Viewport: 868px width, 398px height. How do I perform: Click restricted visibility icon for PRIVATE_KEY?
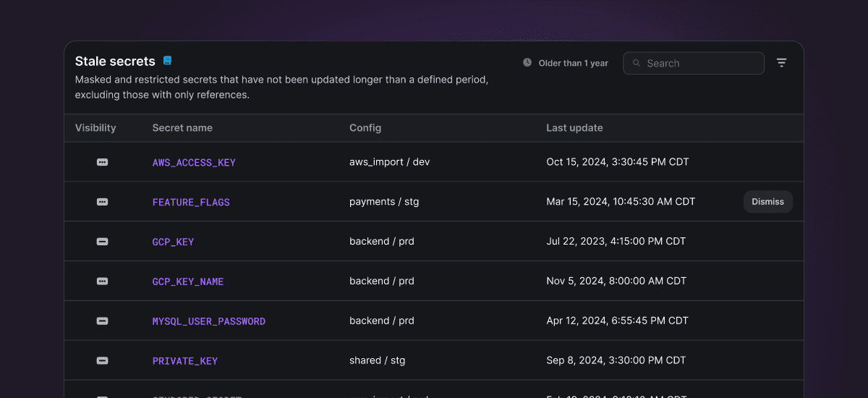tap(102, 361)
